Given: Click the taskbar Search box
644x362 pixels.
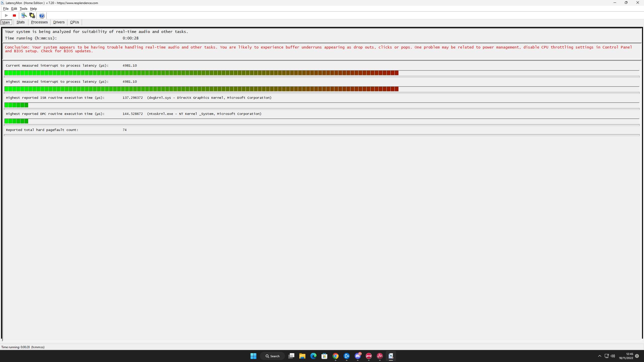Looking at the screenshot, I should pos(272,356).
